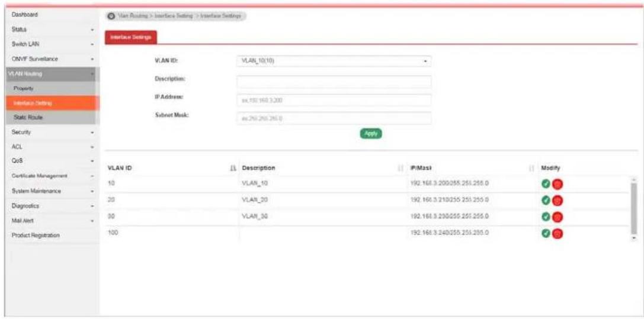The width and height of the screenshot is (644, 319).
Task: Click the green Apply button
Action: tap(371, 134)
